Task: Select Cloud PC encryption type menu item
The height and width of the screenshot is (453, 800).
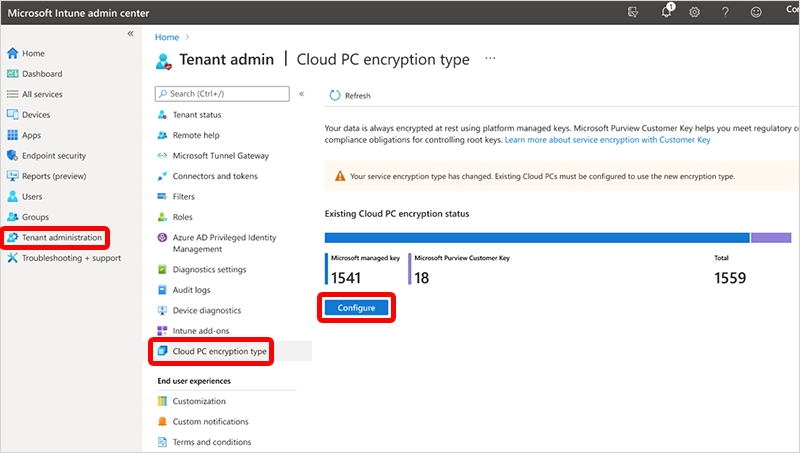Action: pos(219,351)
